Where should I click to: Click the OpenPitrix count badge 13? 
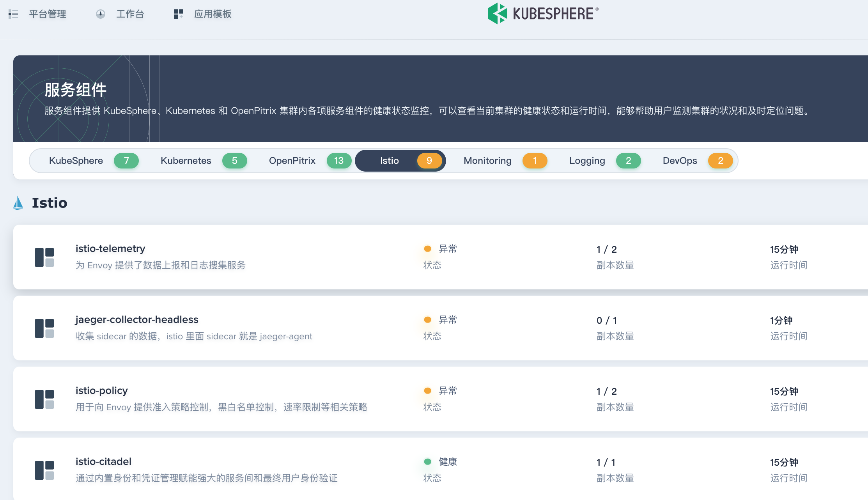(x=339, y=161)
